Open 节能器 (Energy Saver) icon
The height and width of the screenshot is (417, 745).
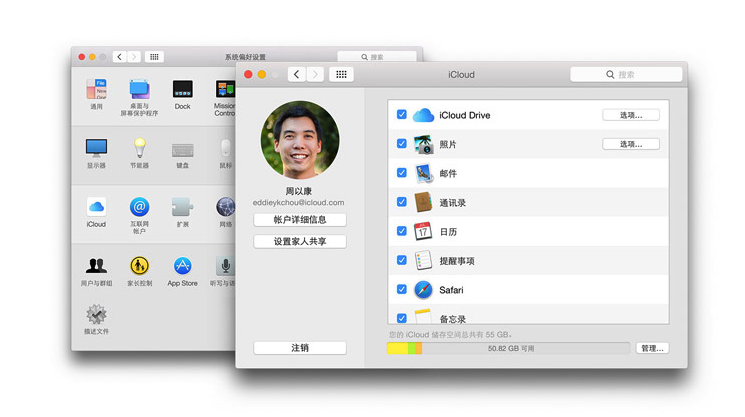tap(139, 150)
